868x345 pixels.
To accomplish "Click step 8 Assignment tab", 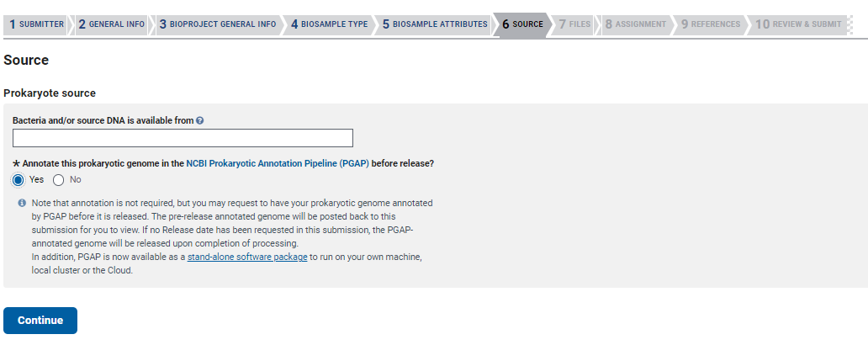I will tap(636, 24).
